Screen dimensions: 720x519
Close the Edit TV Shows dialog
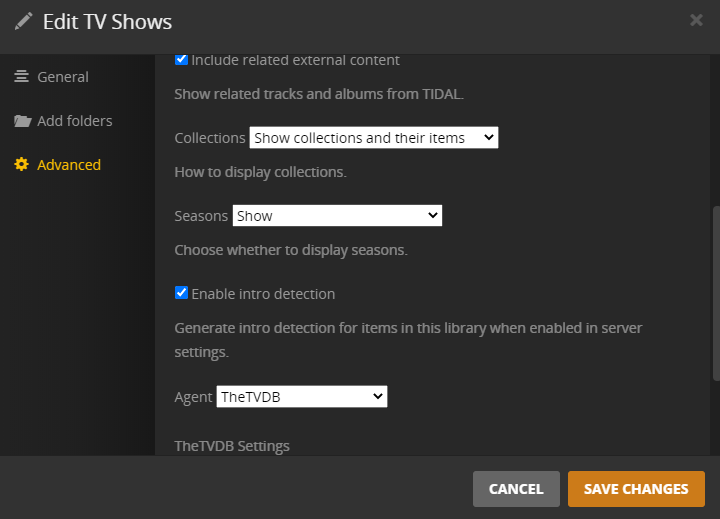click(696, 20)
